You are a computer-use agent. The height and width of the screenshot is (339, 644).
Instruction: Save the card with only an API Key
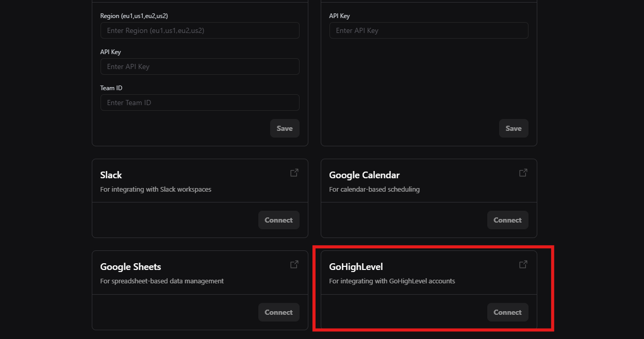click(513, 128)
